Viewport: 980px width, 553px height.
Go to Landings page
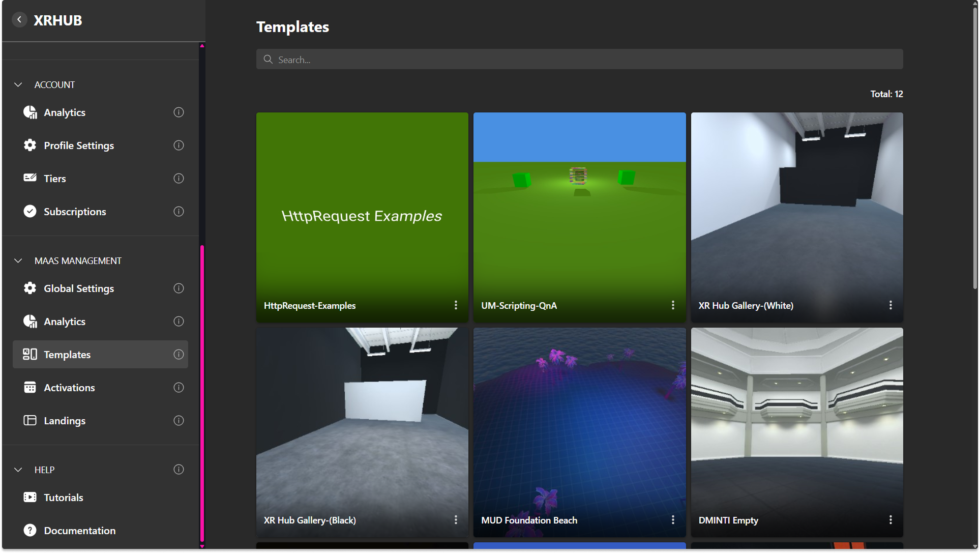[65, 421]
